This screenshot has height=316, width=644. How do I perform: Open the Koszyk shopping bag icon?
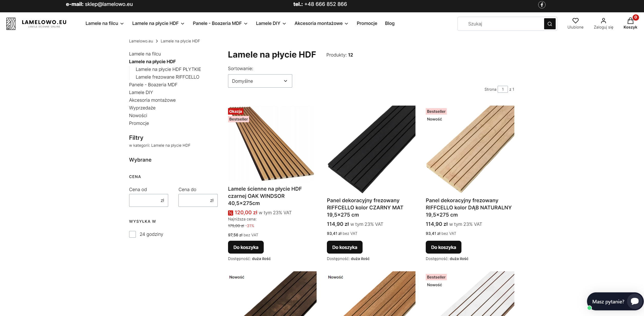(x=630, y=21)
